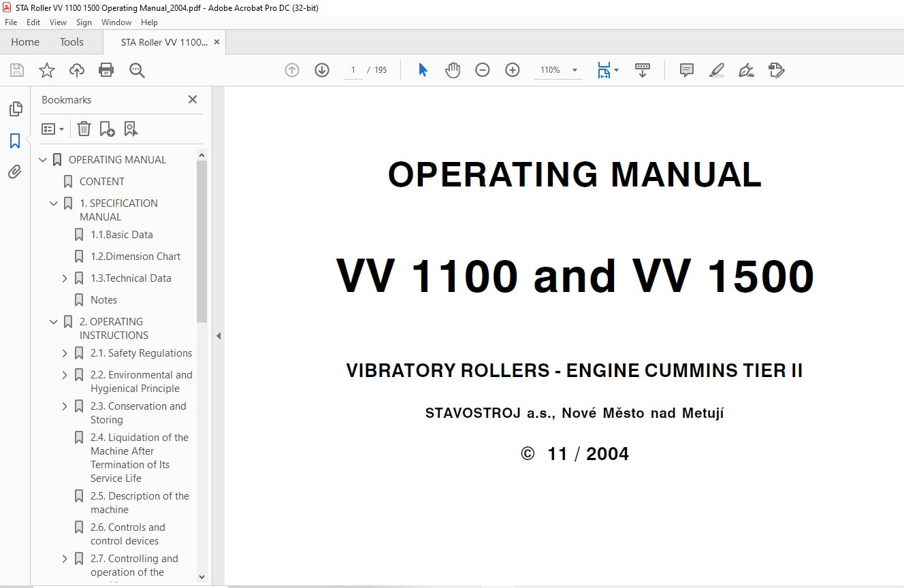Image resolution: width=904 pixels, height=588 pixels.
Task: Open the 1.1.Basic Data bookmark
Action: [122, 235]
